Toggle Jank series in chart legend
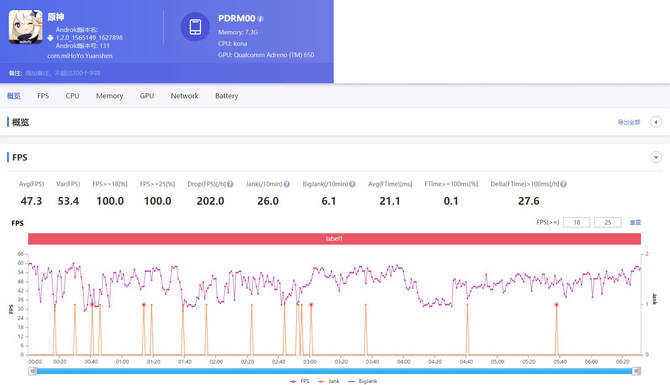670x385 pixels. click(329, 381)
